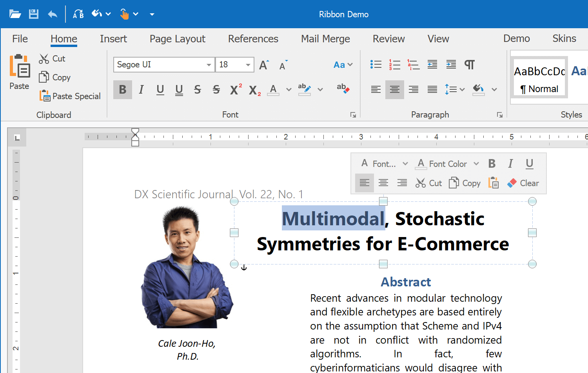588x373 pixels.
Task: Click the Paste Special button
Action: 70,96
